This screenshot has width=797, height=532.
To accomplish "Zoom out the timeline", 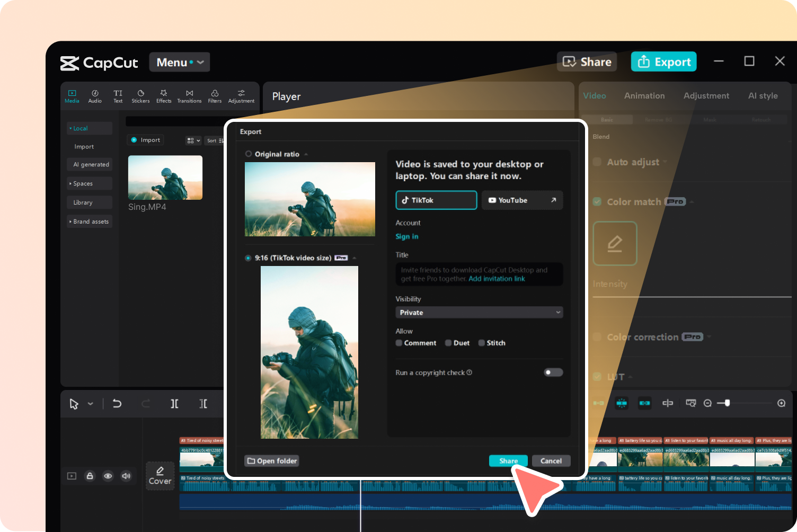I will 707,403.
